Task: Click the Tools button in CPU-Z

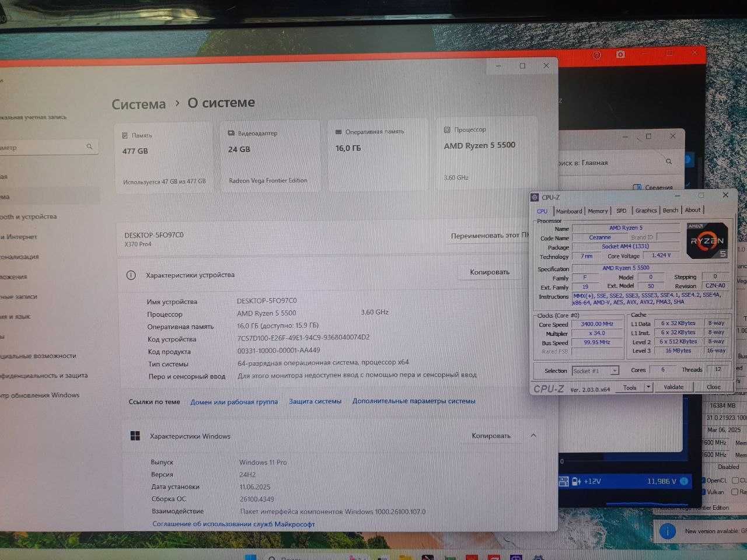Action: point(630,387)
